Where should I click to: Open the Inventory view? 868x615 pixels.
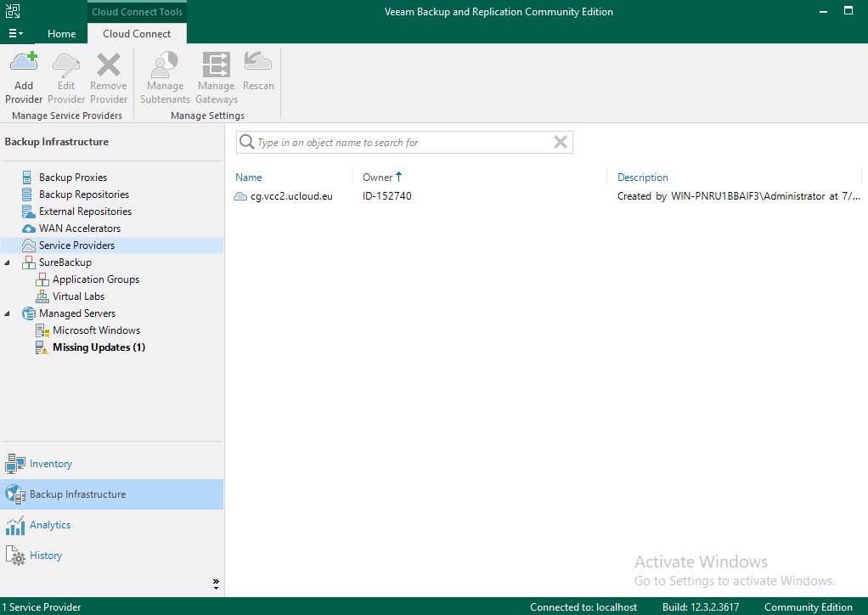(50, 464)
